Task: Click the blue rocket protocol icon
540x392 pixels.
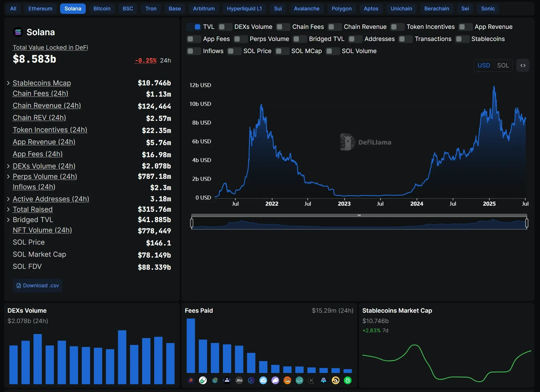Action: pos(324,380)
